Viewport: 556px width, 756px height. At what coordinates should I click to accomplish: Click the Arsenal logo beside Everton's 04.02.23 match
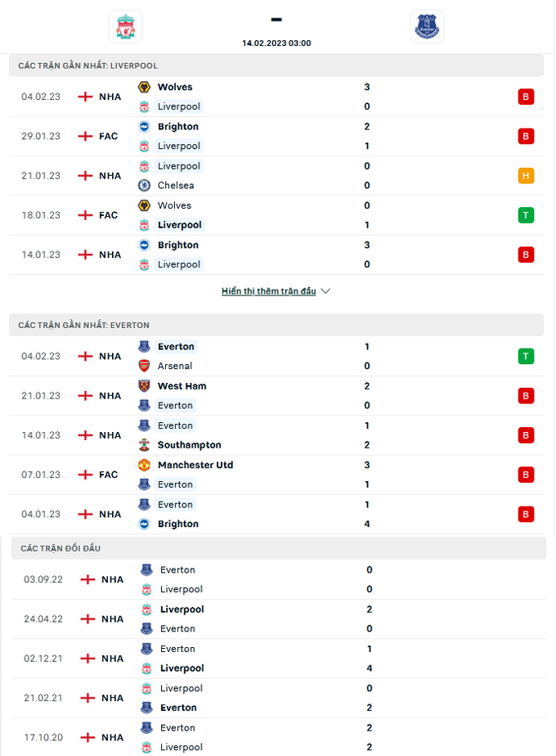[x=144, y=367]
